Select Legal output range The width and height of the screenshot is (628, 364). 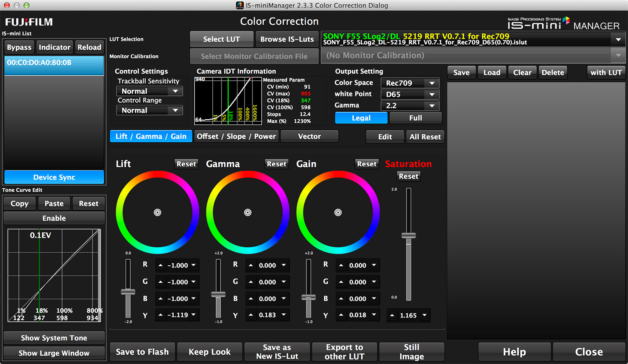361,118
